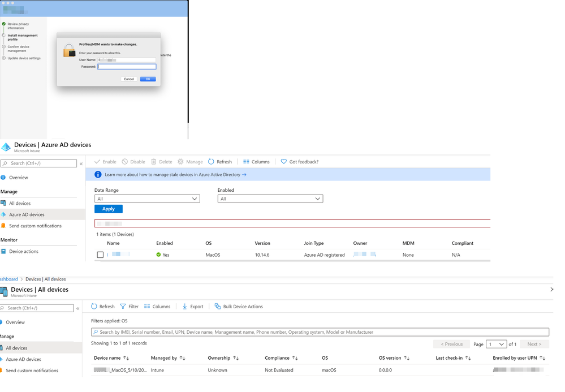Open the Page number dropdown
The height and width of the screenshot is (392, 565).
pos(497,344)
